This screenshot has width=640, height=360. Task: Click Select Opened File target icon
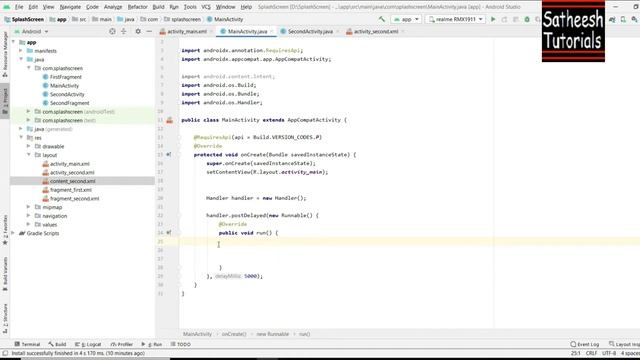click(112, 31)
